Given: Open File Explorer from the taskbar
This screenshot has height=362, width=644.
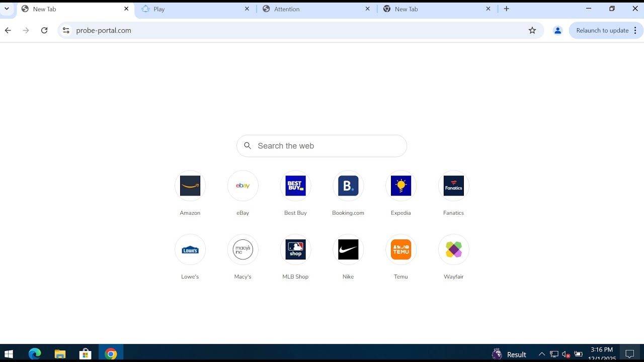Looking at the screenshot, I should pos(60,354).
